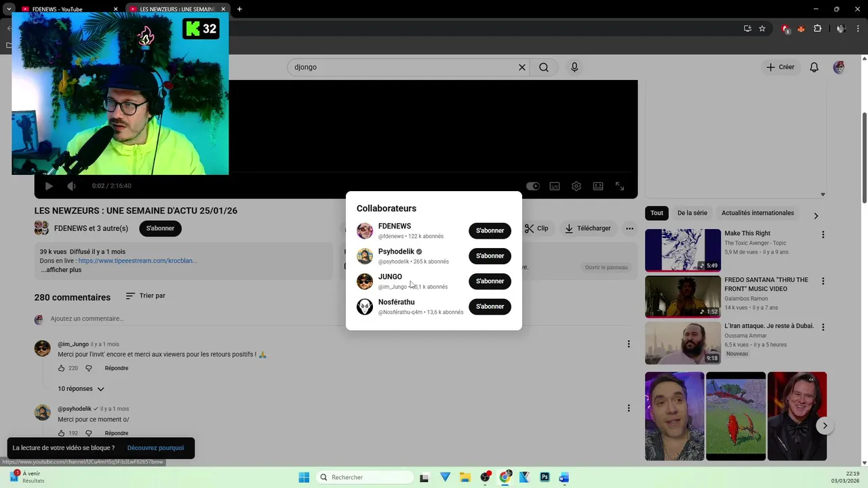Select the Tout filter chip
Viewport: 868px width, 488px height.
pos(657,213)
